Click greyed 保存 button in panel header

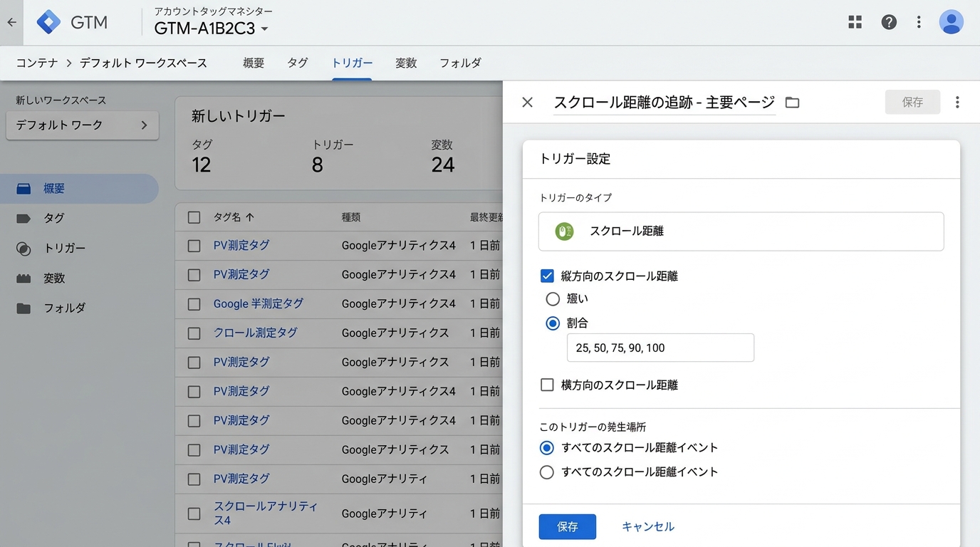tap(912, 102)
